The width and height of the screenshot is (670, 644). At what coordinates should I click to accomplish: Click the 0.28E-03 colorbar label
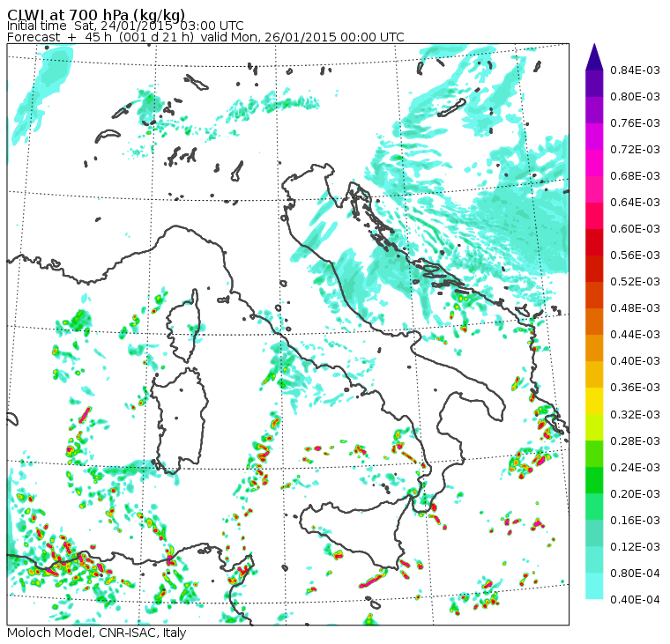point(635,441)
